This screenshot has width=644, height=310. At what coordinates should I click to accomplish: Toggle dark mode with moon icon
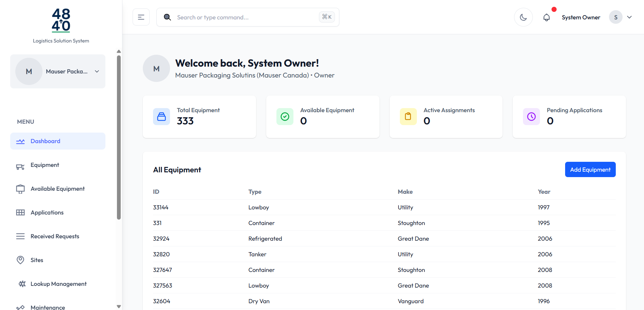click(x=523, y=17)
